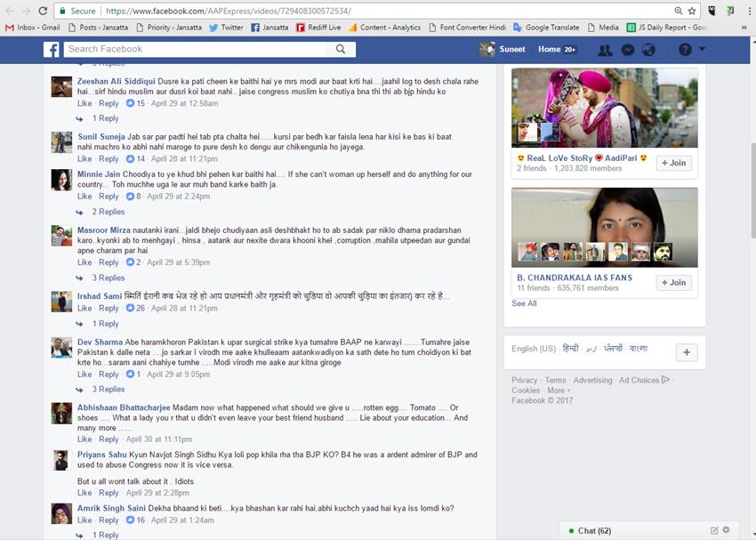Click the search magnifier button
756x540 pixels.
point(341,50)
